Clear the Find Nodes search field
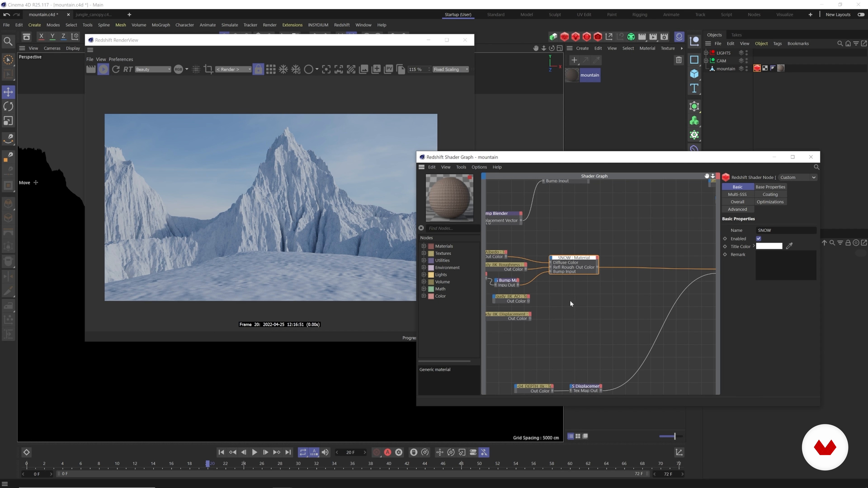This screenshot has width=868, height=488. coord(421,228)
